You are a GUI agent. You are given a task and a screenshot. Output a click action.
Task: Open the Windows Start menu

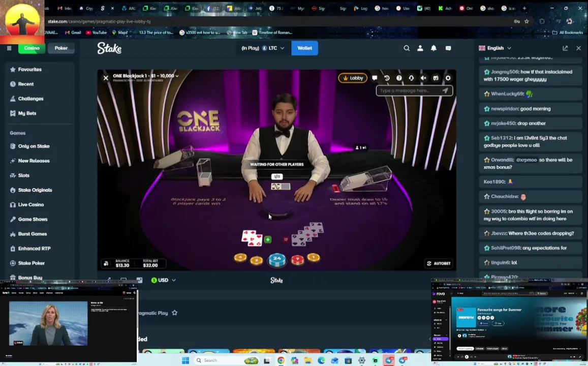[185, 360]
